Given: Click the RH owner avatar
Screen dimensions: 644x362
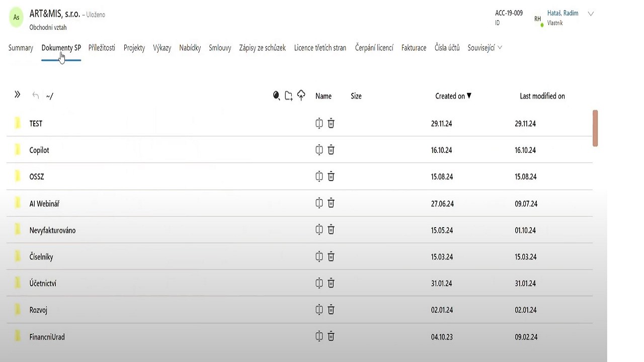Looking at the screenshot, I should tap(537, 19).
